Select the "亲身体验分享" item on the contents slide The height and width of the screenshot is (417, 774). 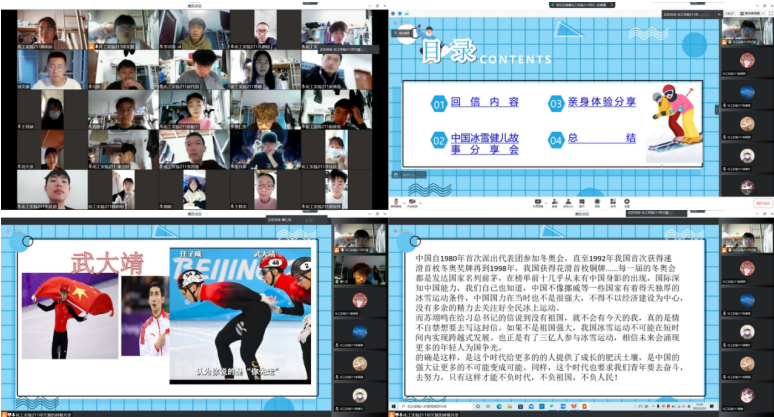[606, 103]
